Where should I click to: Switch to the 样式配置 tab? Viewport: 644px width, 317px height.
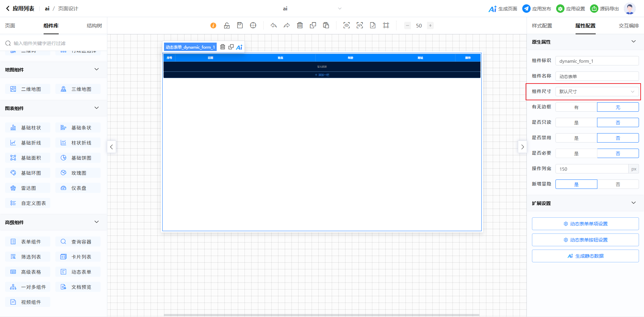tap(542, 26)
